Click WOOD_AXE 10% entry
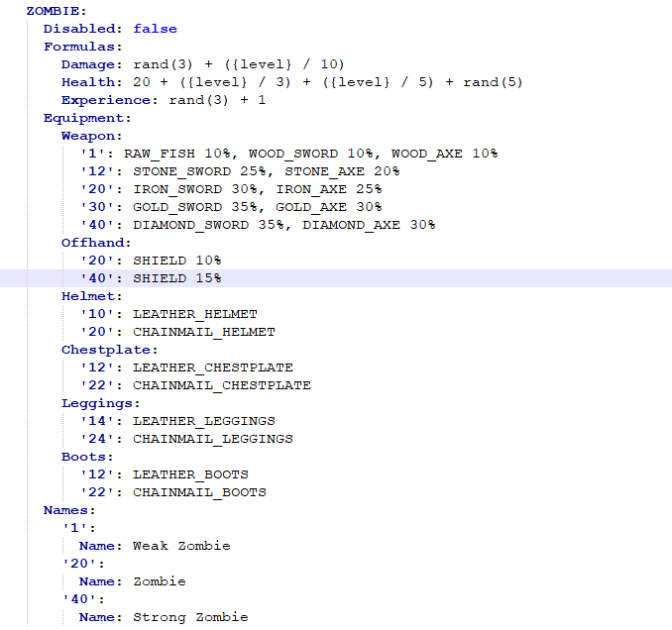The image size is (672, 630). click(444, 154)
